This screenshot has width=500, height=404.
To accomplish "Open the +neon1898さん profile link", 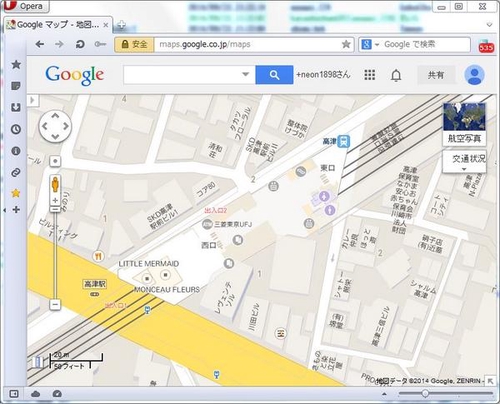I will (x=323, y=75).
